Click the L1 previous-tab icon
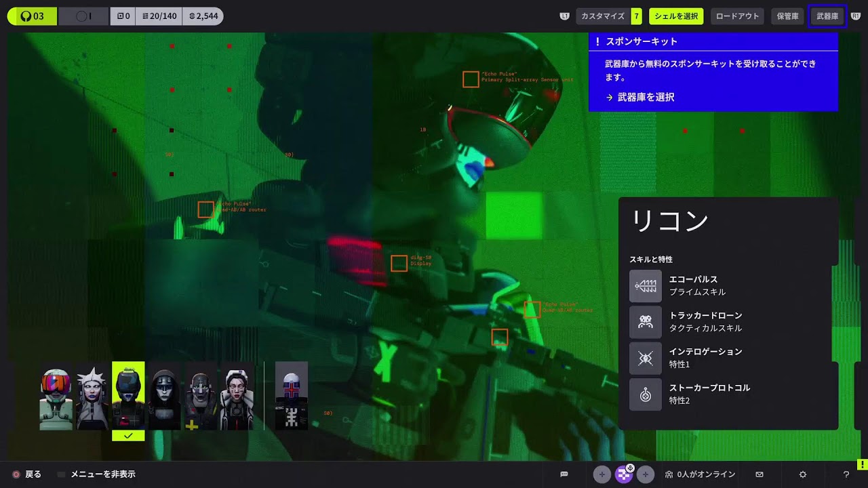 click(564, 16)
